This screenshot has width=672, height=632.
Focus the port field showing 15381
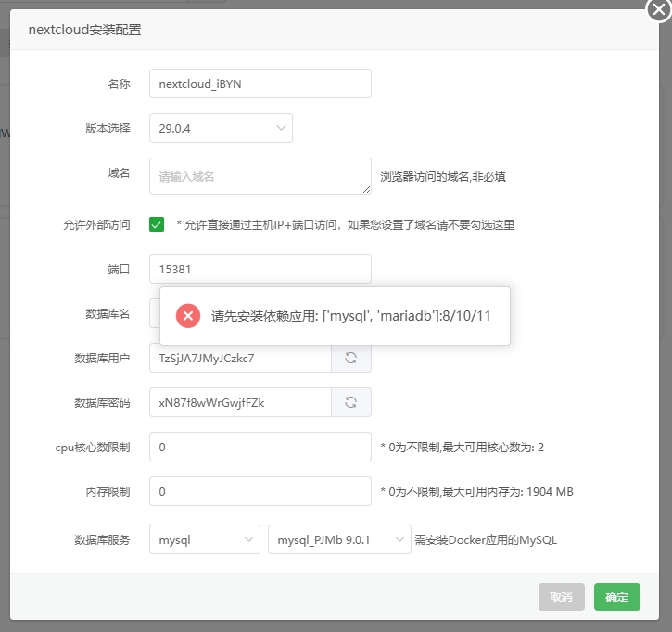260,269
